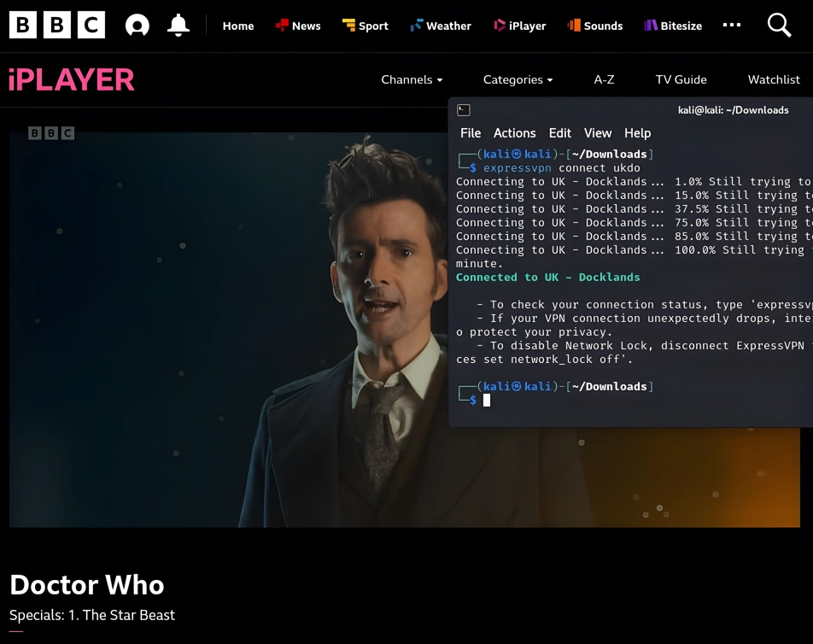The width and height of the screenshot is (813, 644).
Task: Open the terminal Help menu
Action: [x=637, y=133]
